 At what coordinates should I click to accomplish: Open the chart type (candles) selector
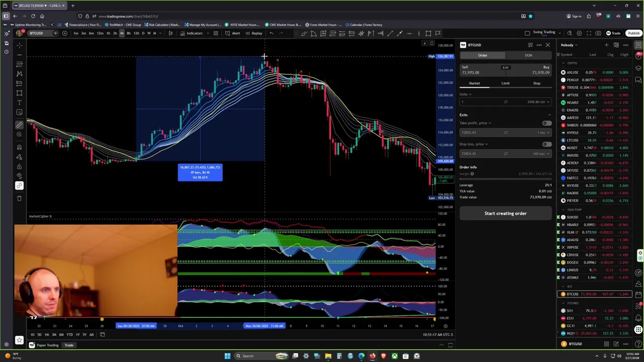171,33
